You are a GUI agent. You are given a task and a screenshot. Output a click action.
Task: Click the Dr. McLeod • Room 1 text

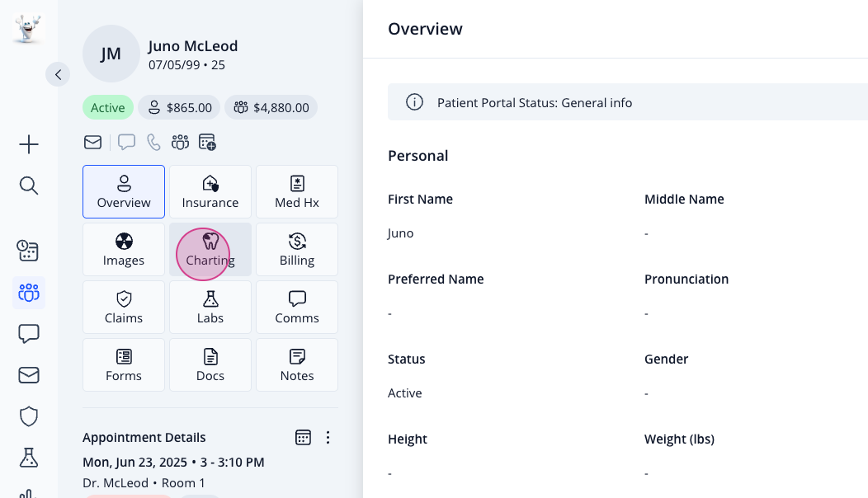pos(144,482)
